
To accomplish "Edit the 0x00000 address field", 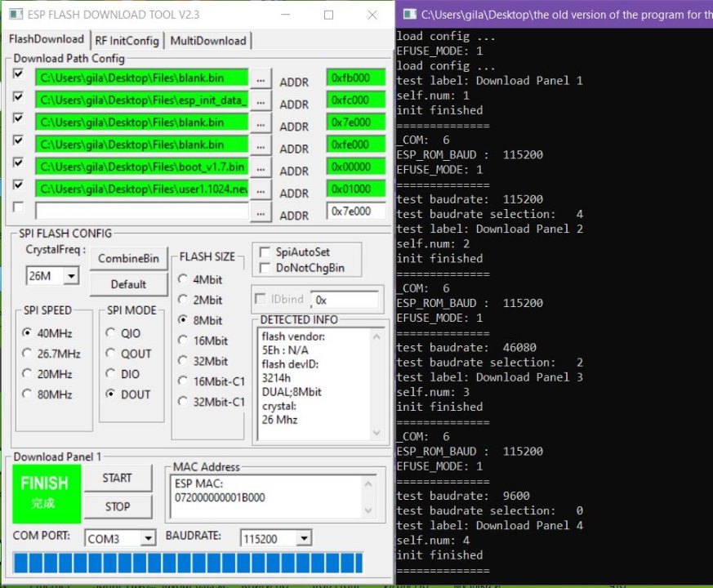I will [355, 167].
